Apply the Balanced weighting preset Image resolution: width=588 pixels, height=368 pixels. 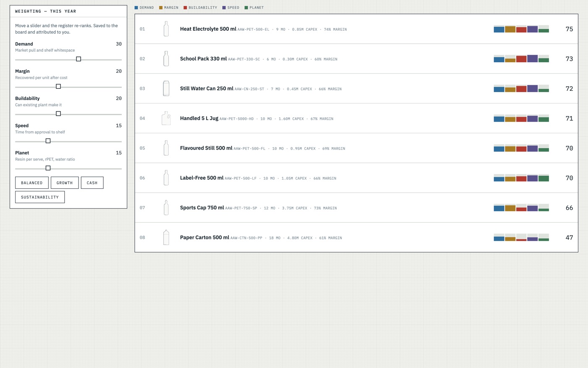coord(32,183)
